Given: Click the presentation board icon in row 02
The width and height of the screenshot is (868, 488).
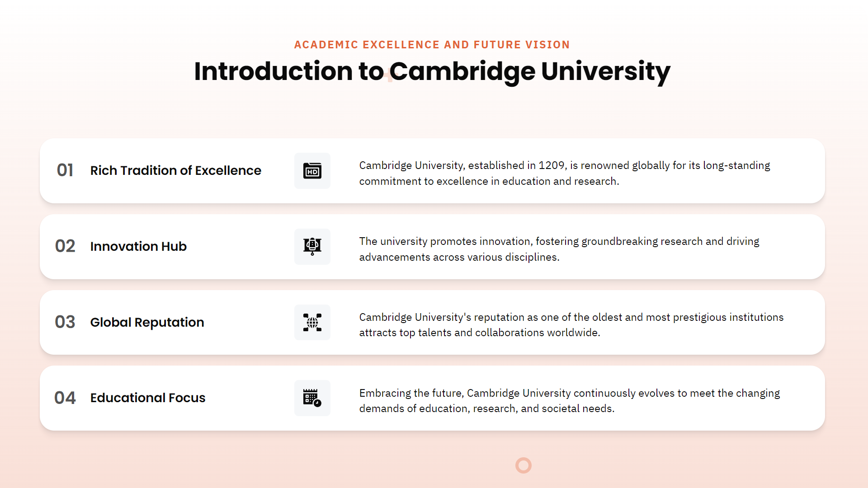Looking at the screenshot, I should [312, 247].
